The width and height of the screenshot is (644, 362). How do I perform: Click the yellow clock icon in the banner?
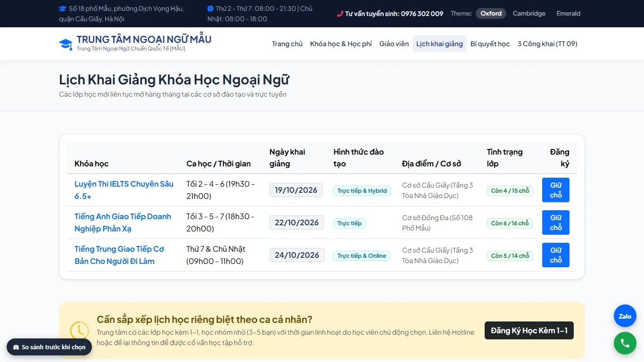point(79,330)
